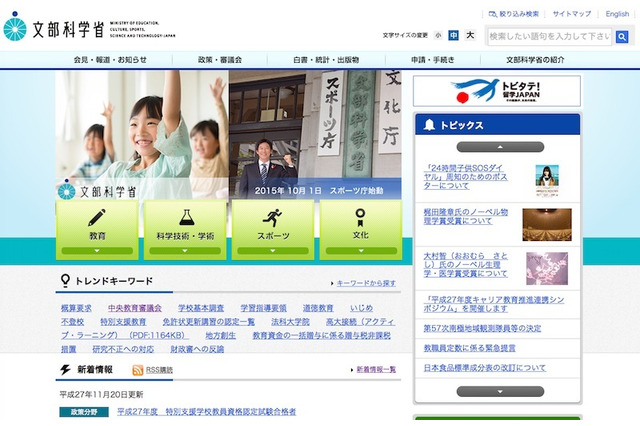This screenshot has width=640, height=426.
Task: Click the いじめ keyword link
Action: pyautogui.click(x=361, y=308)
